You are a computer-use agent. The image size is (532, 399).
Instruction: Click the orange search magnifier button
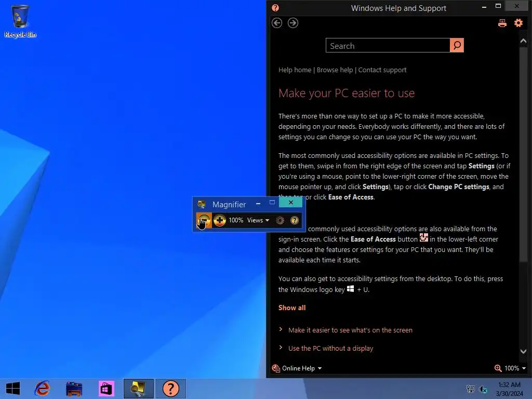pos(457,46)
